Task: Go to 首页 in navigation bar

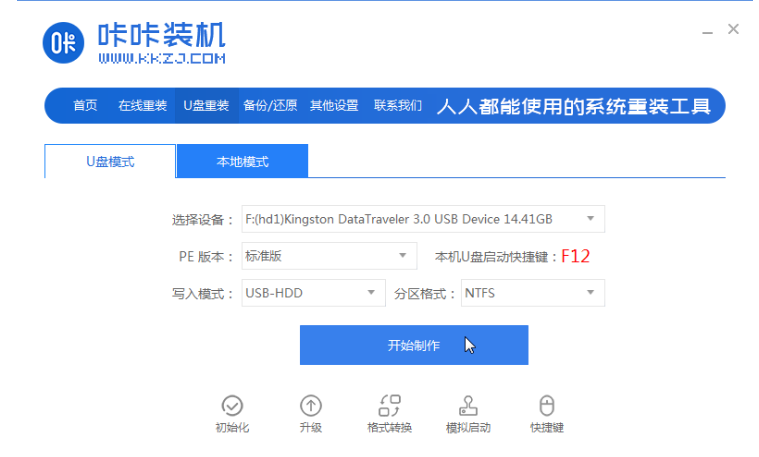Action: click(x=86, y=105)
